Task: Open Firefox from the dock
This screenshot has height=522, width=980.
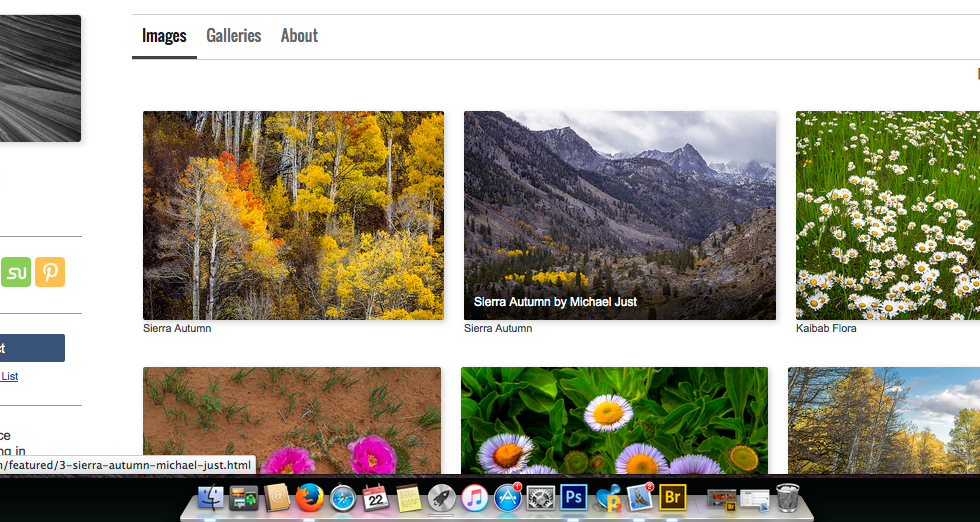Action: [309, 497]
